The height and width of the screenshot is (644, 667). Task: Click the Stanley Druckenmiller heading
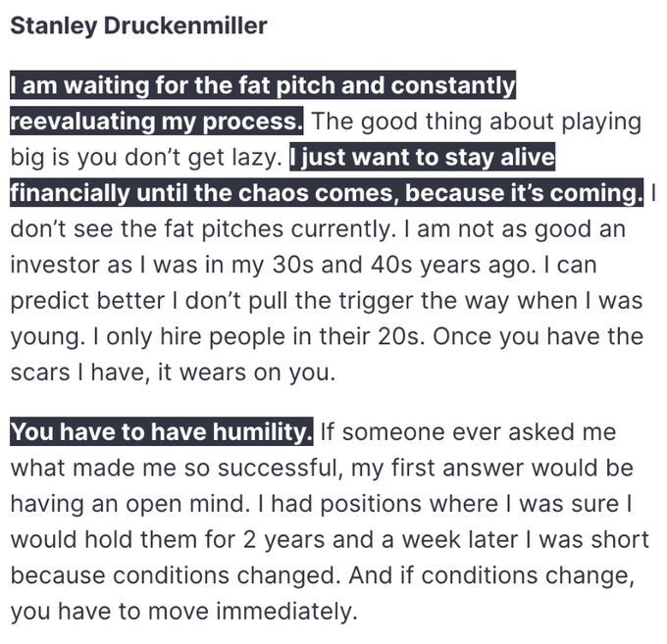click(x=138, y=25)
